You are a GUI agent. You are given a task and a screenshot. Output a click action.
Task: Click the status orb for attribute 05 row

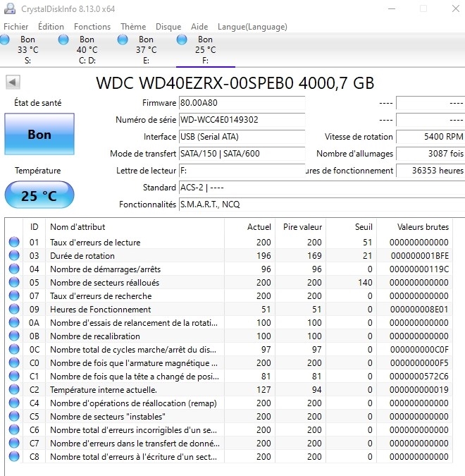[14, 282]
